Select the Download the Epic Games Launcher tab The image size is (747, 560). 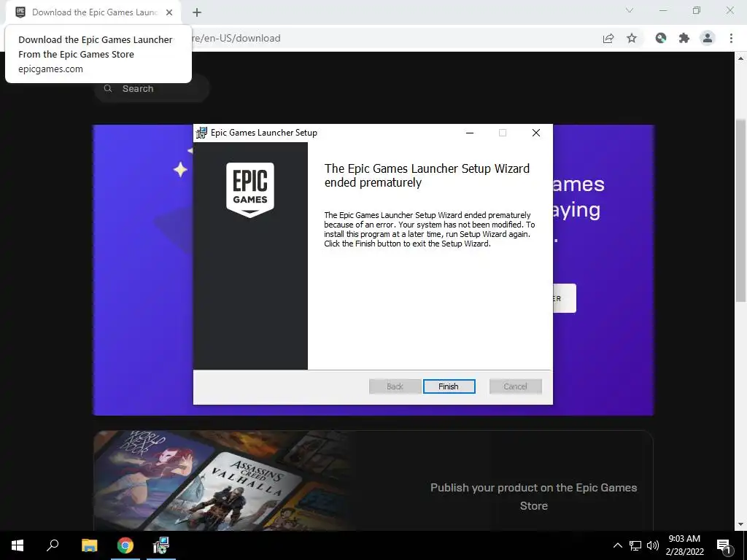click(94, 12)
